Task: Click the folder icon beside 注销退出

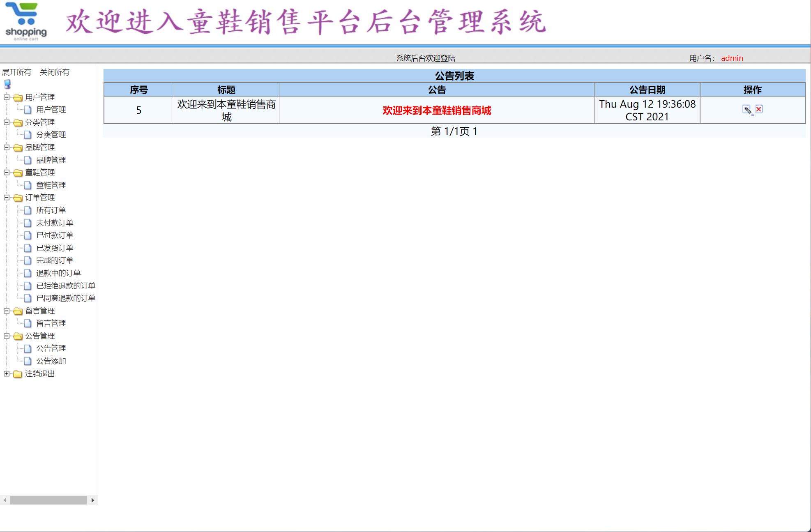Action: click(17, 374)
